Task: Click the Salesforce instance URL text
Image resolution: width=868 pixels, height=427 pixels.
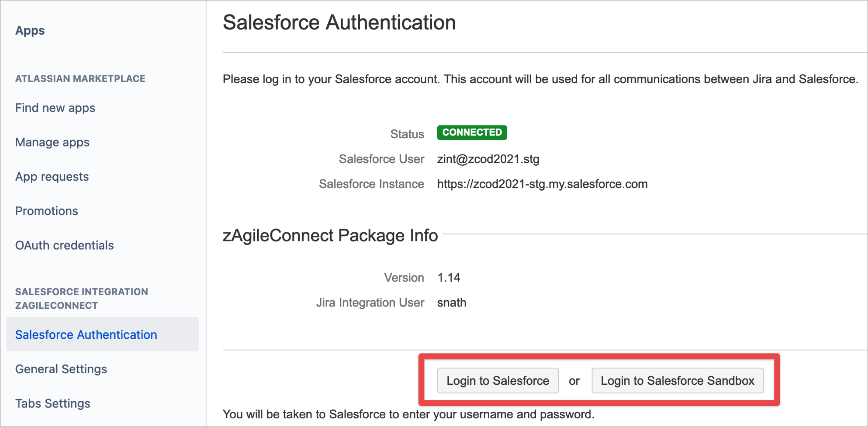Action: tap(542, 184)
